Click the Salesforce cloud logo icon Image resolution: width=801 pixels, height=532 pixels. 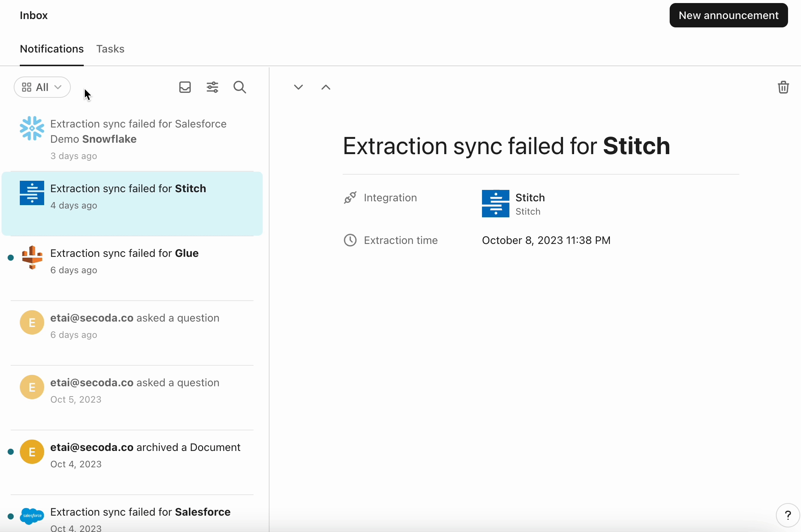32,516
